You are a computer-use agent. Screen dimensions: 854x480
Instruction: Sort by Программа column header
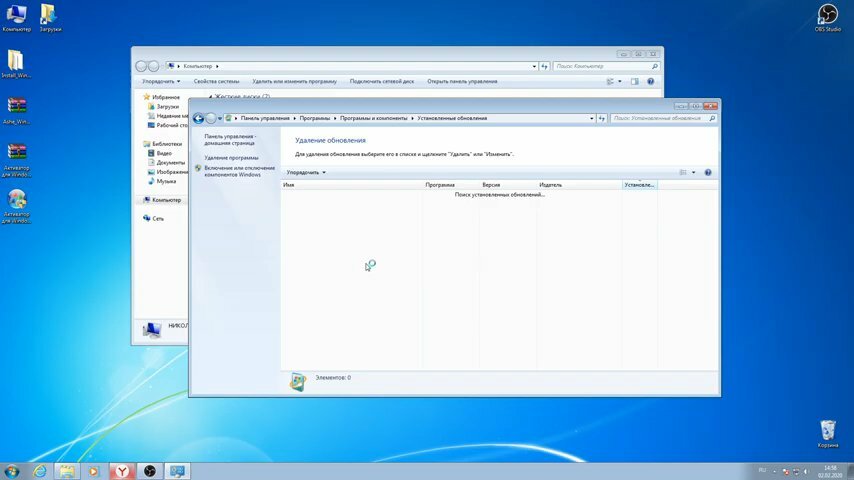(x=451, y=185)
